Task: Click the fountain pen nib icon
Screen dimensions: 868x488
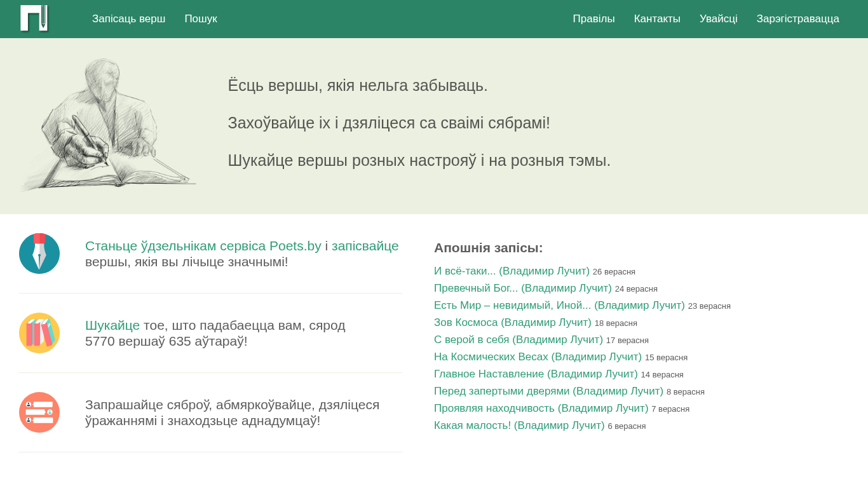Action: pyautogui.click(x=39, y=254)
